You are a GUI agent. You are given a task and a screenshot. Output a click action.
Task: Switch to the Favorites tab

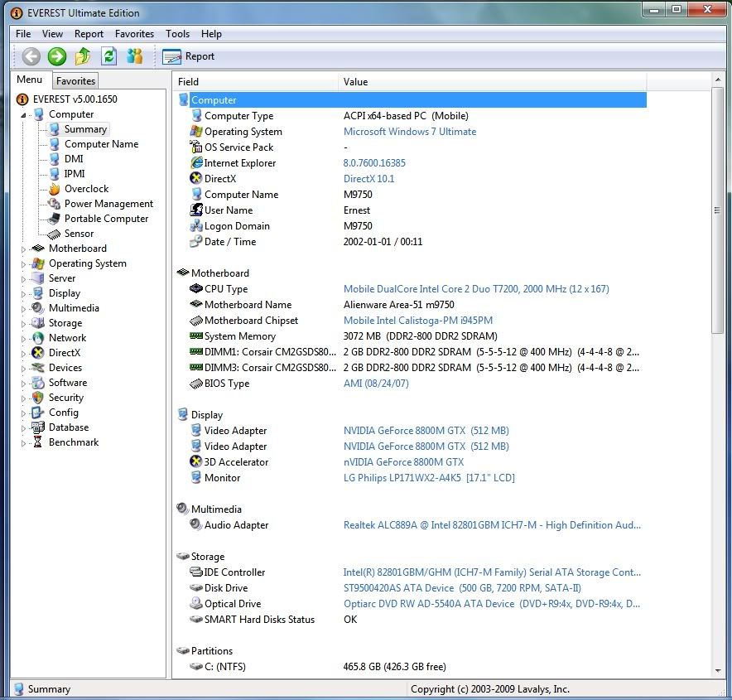point(75,81)
